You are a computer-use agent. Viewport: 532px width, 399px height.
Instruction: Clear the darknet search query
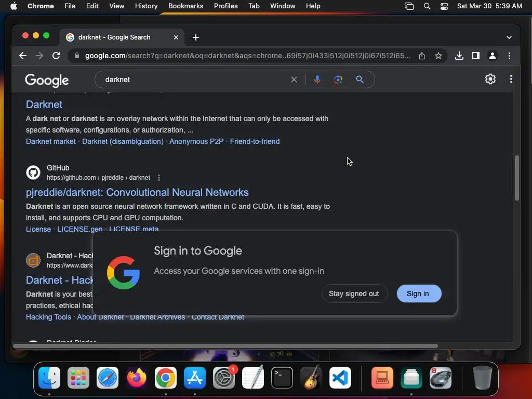click(294, 79)
